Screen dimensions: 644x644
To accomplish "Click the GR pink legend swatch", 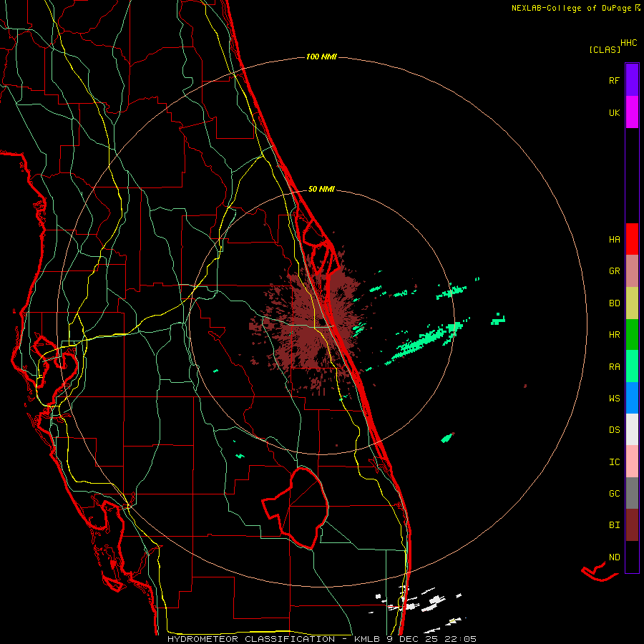I will pyautogui.click(x=632, y=271).
